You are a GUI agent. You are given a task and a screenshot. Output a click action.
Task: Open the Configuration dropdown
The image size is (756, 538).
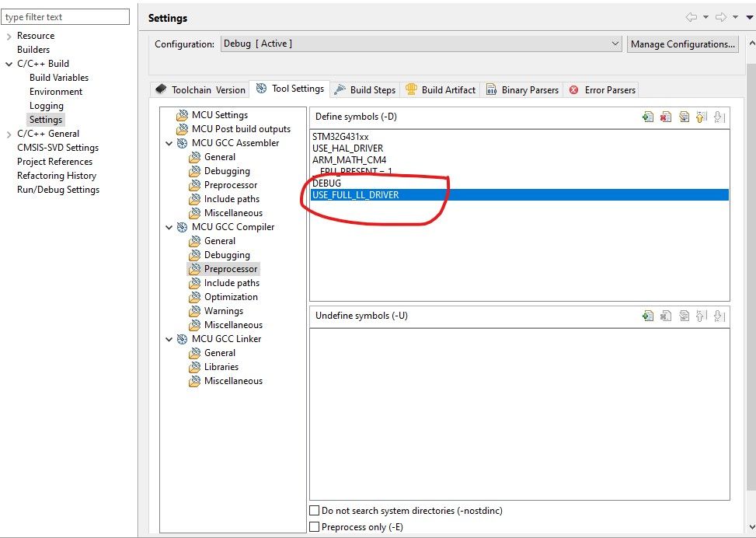(x=421, y=44)
